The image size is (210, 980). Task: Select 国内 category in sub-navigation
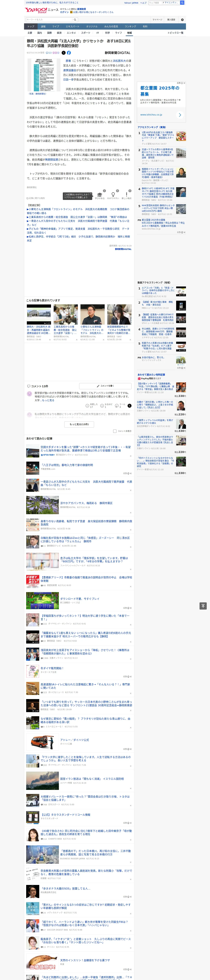point(40,33)
